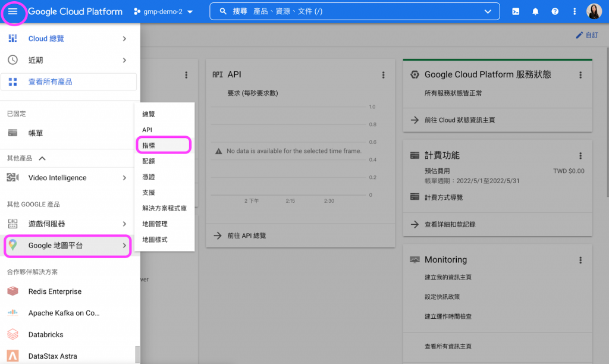Select 支援 in the submenu
This screenshot has width=609, height=364.
coord(164,192)
